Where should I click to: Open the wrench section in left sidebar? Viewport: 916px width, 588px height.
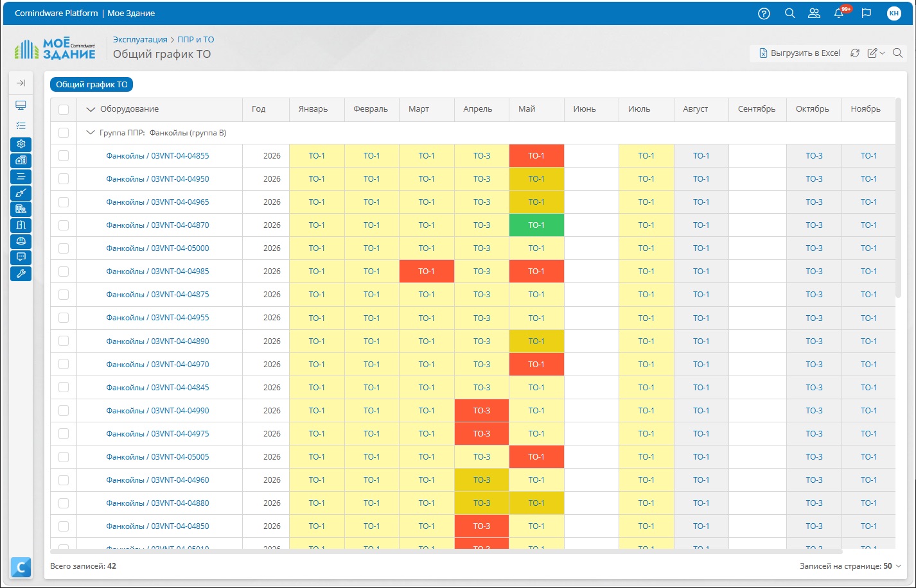[x=21, y=274]
